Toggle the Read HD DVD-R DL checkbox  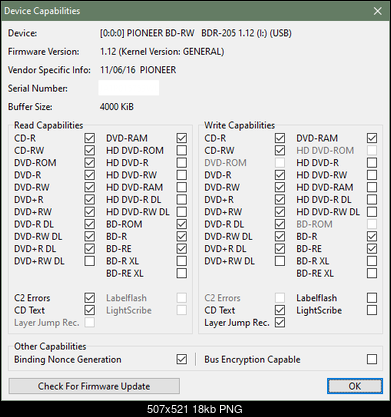182,199
